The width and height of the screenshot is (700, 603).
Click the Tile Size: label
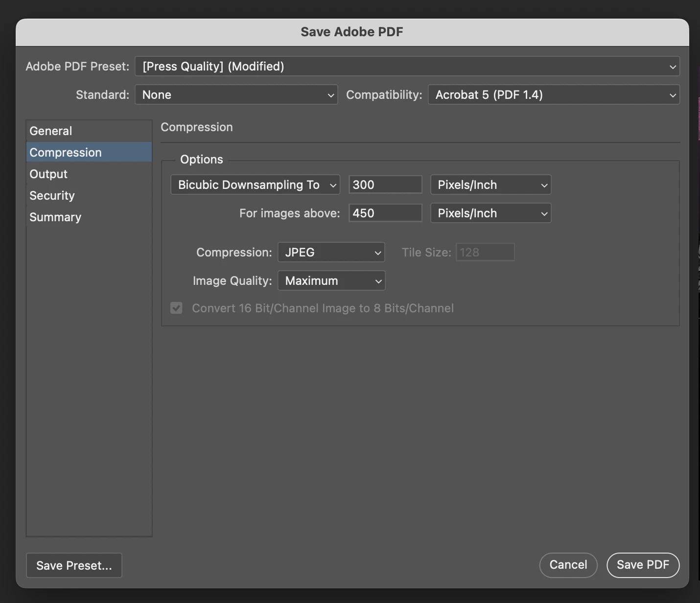tap(426, 253)
